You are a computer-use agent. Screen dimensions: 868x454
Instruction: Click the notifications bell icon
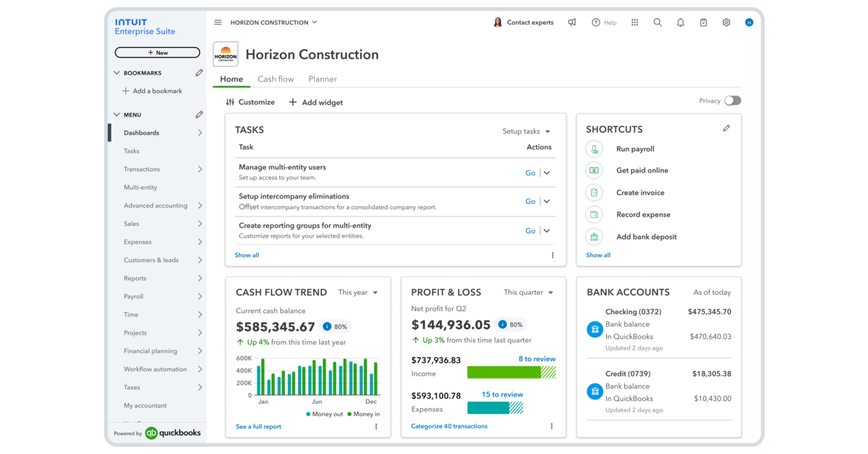[x=680, y=22]
